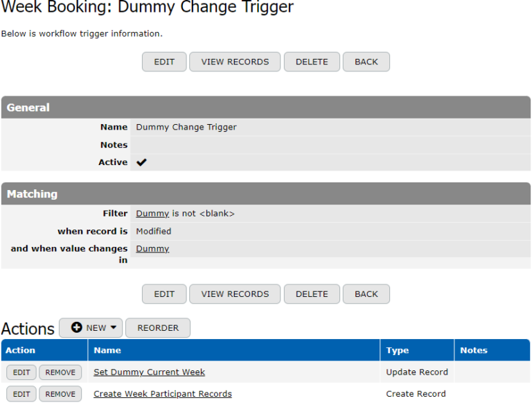This screenshot has width=532, height=405.
Task: Remove the Create Week Participant Records action
Action: pyautogui.click(x=60, y=394)
